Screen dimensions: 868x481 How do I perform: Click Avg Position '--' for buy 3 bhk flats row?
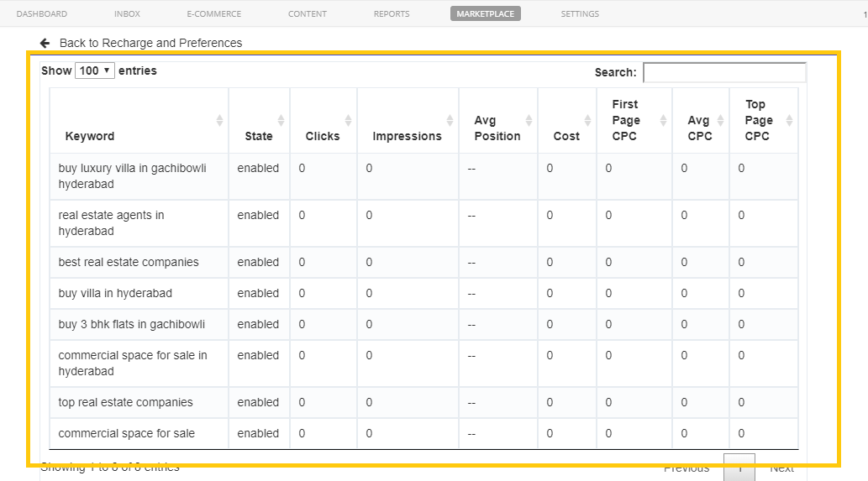click(471, 325)
